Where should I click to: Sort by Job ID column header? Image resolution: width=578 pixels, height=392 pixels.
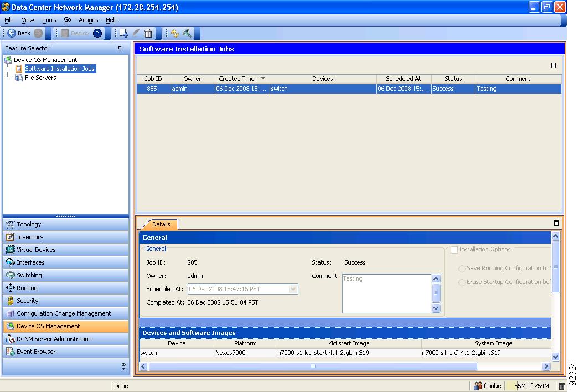click(x=153, y=79)
